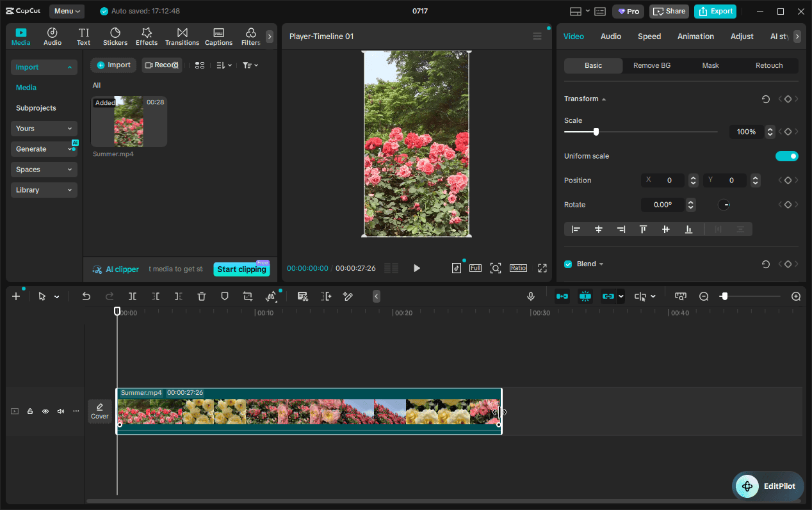The height and width of the screenshot is (510, 812).
Task: Click the microphone record voiceover icon
Action: click(x=531, y=296)
